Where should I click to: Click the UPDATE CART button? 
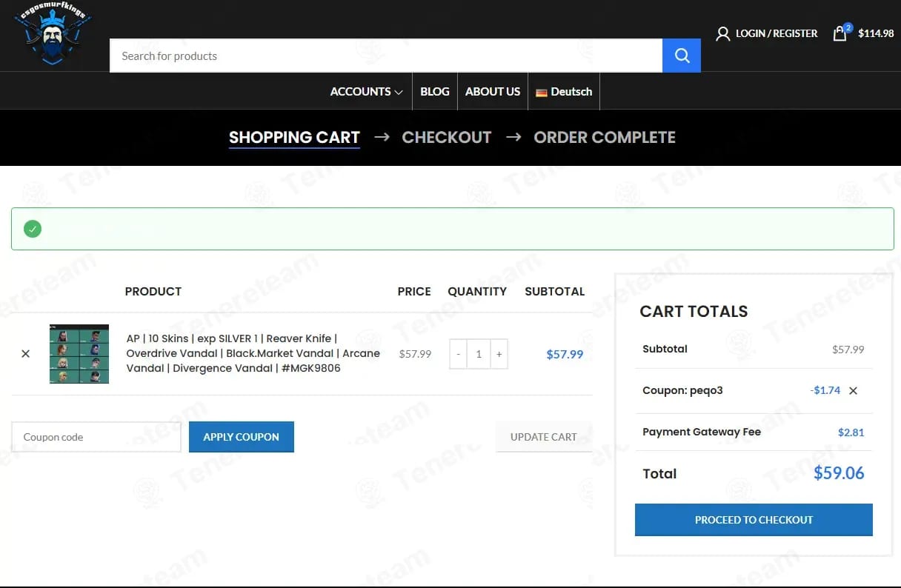click(x=544, y=437)
